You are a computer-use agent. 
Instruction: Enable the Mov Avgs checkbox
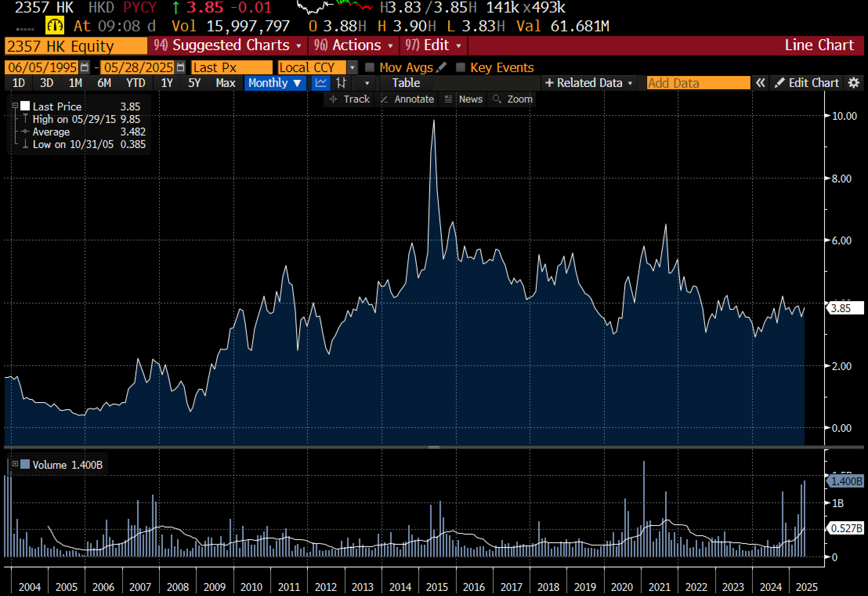coord(369,67)
